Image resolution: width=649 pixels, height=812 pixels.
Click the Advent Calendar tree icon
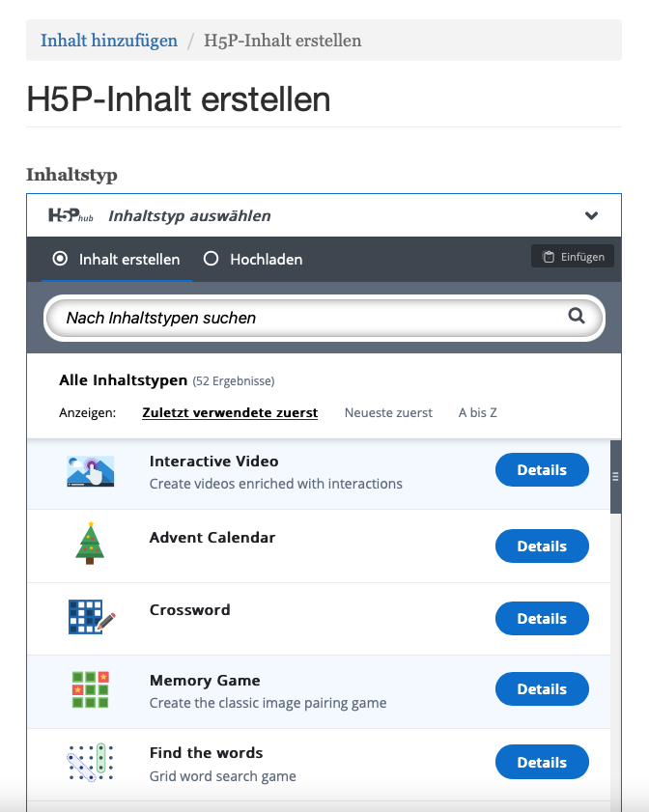pos(89,543)
